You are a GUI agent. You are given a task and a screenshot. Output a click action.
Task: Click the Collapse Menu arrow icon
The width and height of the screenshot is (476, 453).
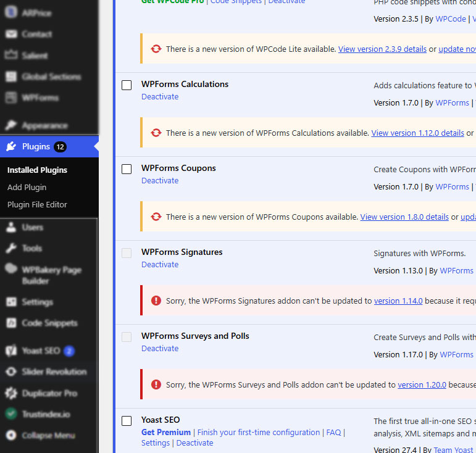click(x=11, y=435)
